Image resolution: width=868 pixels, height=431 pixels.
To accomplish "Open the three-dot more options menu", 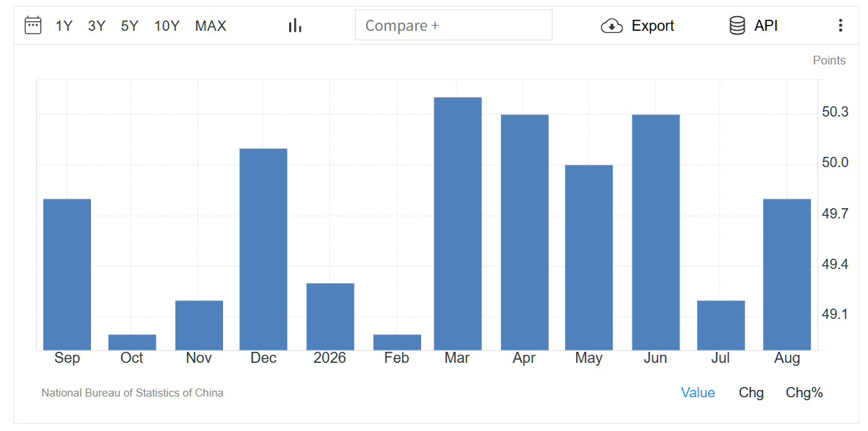I will click(x=840, y=26).
